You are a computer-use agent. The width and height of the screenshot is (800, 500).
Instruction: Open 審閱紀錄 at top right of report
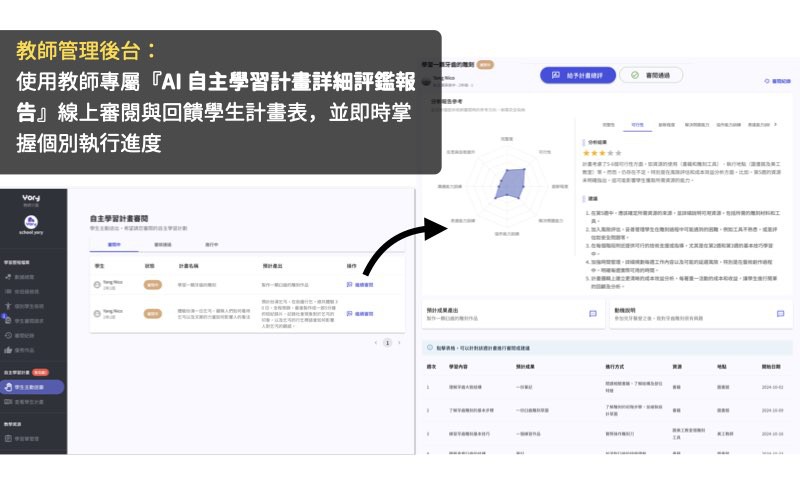click(x=779, y=80)
